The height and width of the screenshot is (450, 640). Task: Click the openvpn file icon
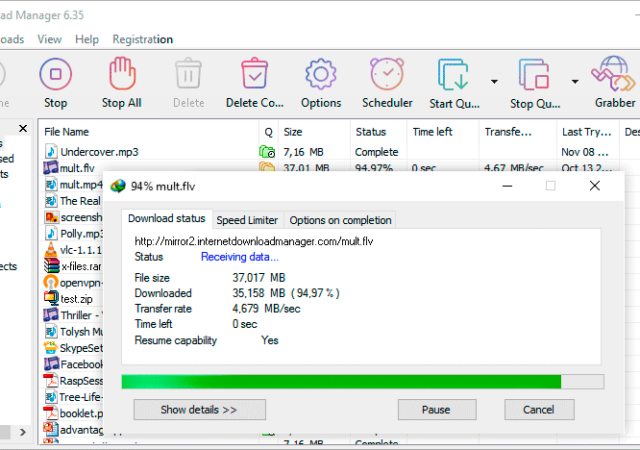(51, 282)
